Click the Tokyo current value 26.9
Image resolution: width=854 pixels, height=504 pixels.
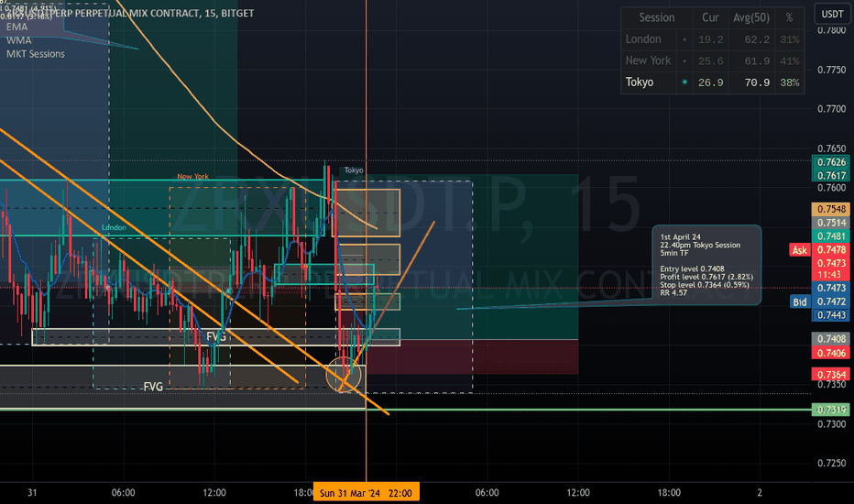coord(711,82)
